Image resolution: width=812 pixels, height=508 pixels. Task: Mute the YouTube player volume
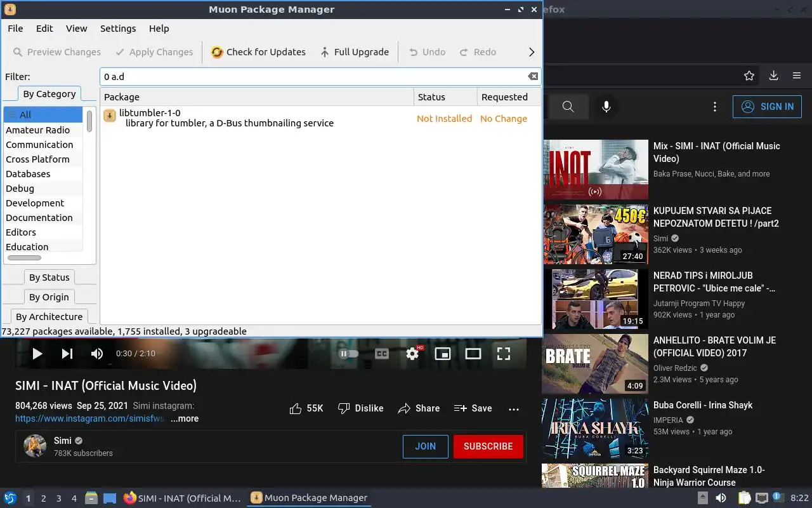click(97, 354)
